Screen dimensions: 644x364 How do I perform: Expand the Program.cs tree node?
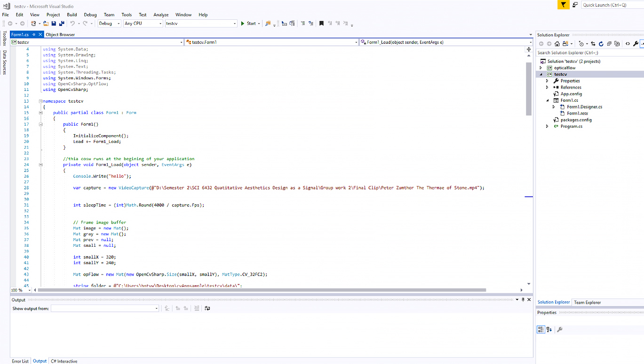[x=547, y=126]
